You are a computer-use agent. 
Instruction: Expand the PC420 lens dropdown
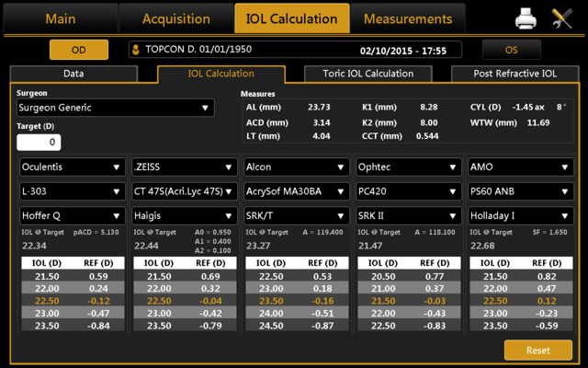pos(409,191)
